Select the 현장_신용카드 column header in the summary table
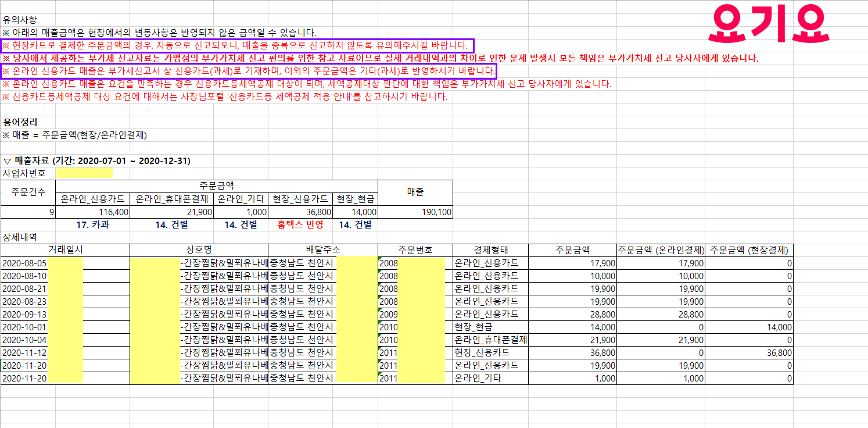Image resolution: width=868 pixels, height=428 pixels. coord(301,199)
